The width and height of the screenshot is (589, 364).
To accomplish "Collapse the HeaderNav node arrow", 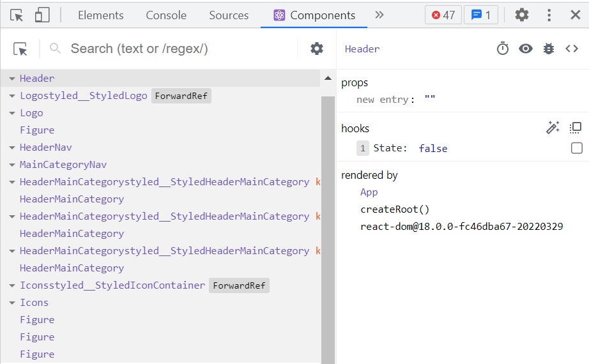I will click(x=12, y=148).
